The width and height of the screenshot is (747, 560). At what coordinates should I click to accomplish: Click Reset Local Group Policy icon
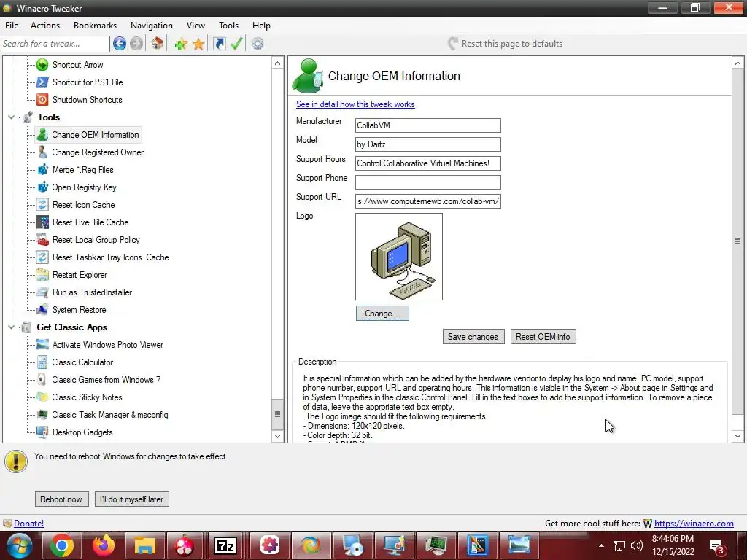tap(42, 240)
